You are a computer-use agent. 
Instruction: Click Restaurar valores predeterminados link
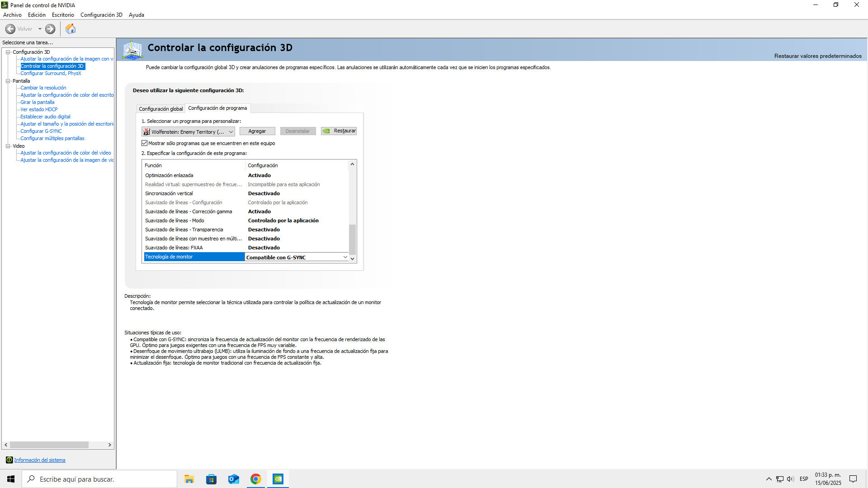tap(818, 56)
